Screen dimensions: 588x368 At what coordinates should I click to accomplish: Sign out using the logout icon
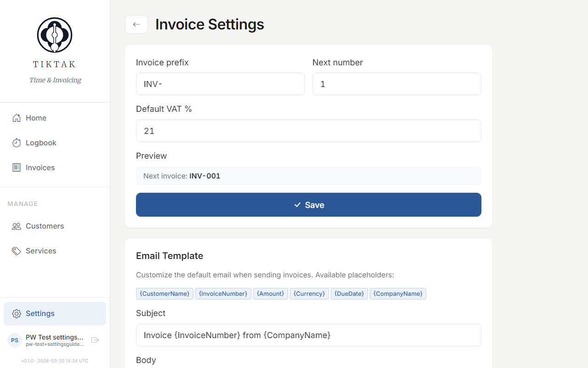pyautogui.click(x=95, y=339)
